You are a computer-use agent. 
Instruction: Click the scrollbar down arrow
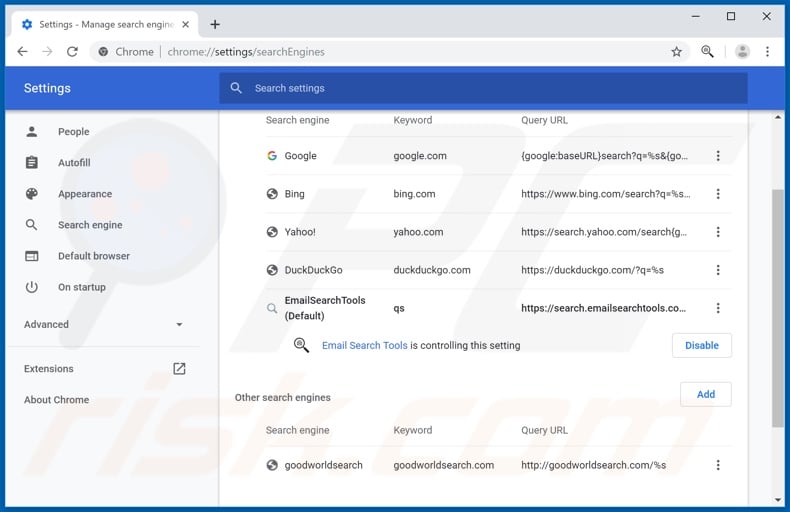(778, 500)
